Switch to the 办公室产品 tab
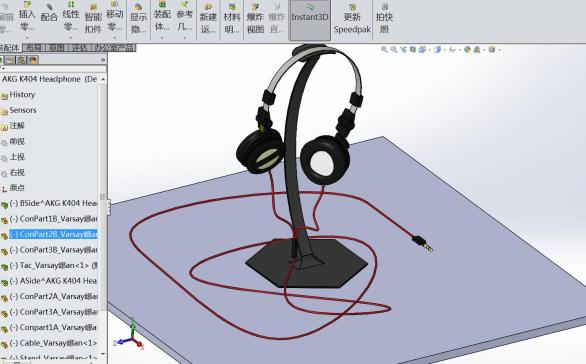Image resolution: width=586 pixels, height=364 pixels. pos(114,48)
